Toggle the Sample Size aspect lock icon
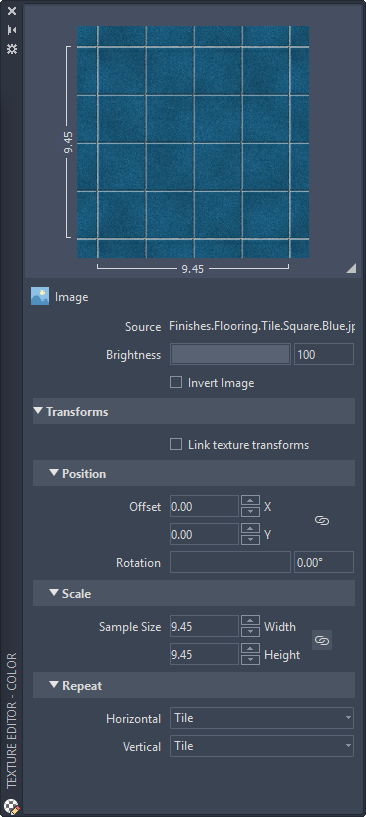 (x=322, y=640)
